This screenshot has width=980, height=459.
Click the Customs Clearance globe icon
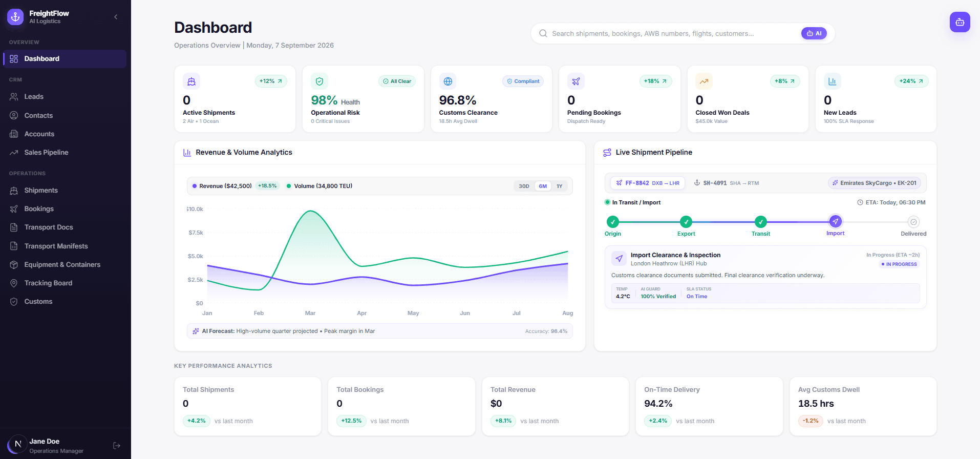(x=448, y=81)
